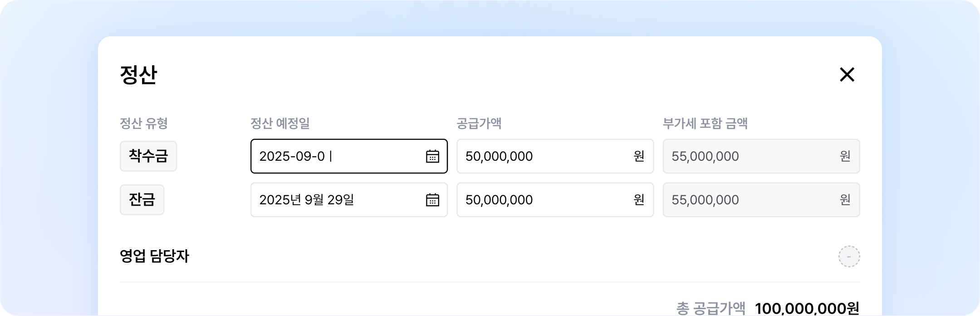Click the 100,000,000원 total value

(807, 308)
